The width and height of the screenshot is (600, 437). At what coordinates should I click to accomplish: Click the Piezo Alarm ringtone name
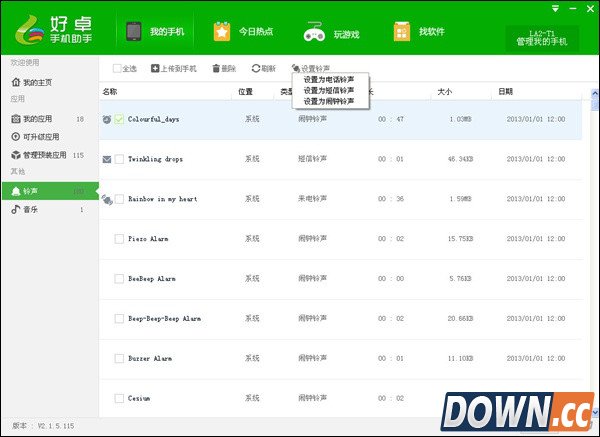point(148,239)
